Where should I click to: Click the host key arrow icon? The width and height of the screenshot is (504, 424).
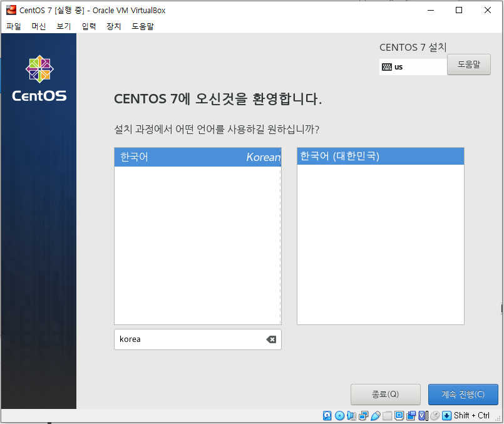447,416
